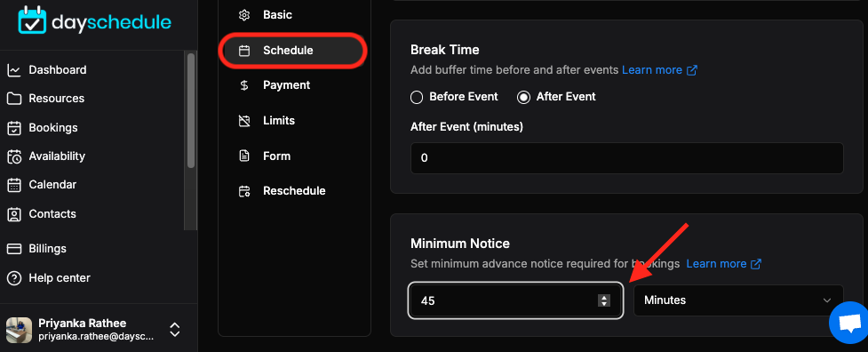Expand the Priyanka Rathee account switcher
The image size is (868, 352).
pyautogui.click(x=175, y=329)
